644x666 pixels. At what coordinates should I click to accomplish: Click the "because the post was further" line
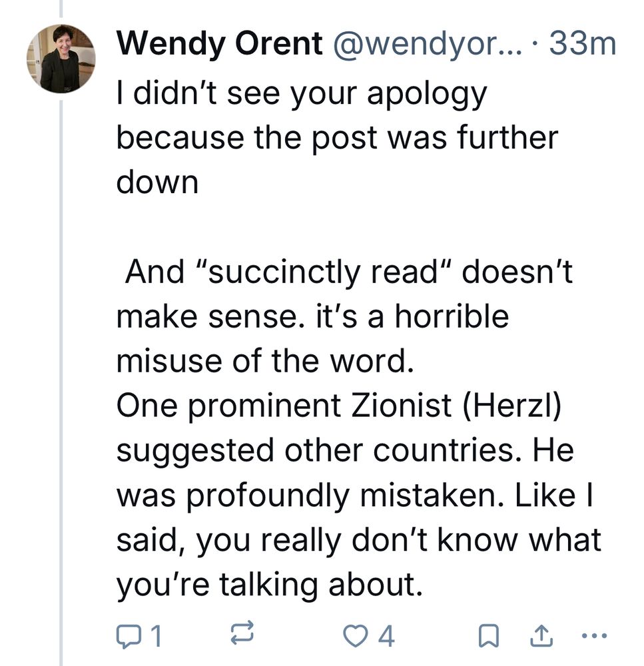click(x=337, y=139)
